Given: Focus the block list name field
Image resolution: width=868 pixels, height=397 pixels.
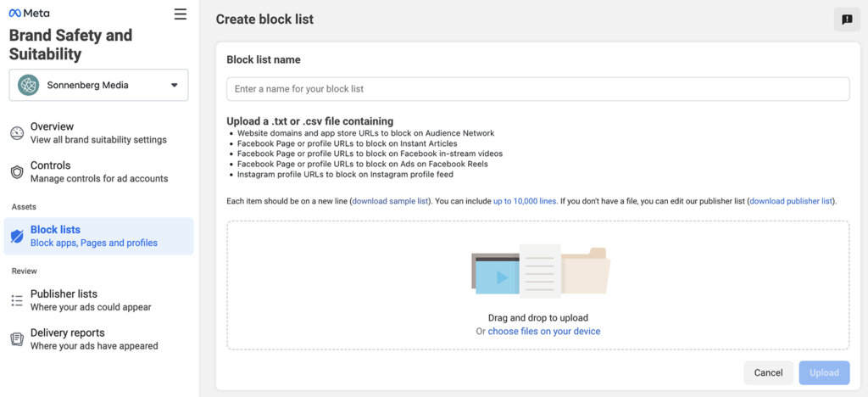Looking at the screenshot, I should point(537,89).
